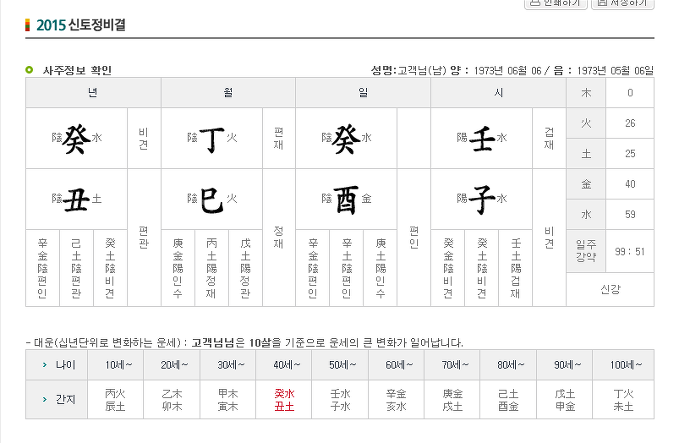Select the 50세~ age column
This screenshot has height=443, width=690.
click(x=340, y=365)
